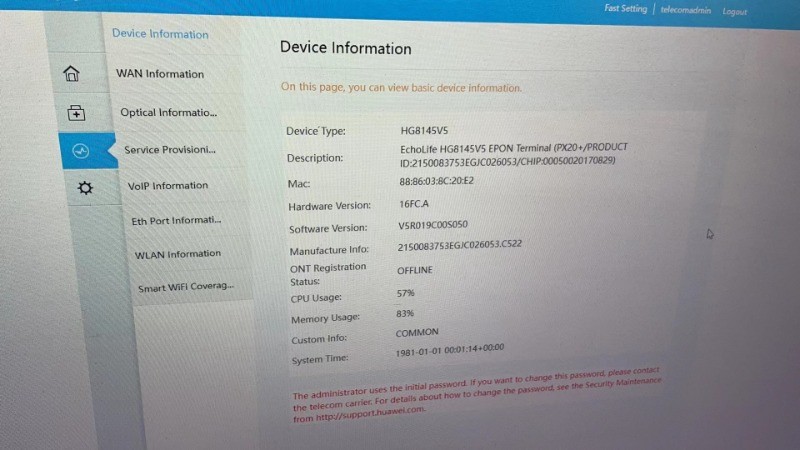The width and height of the screenshot is (800, 450).
Task: Open the advanced settings gear icon
Action: click(86, 188)
